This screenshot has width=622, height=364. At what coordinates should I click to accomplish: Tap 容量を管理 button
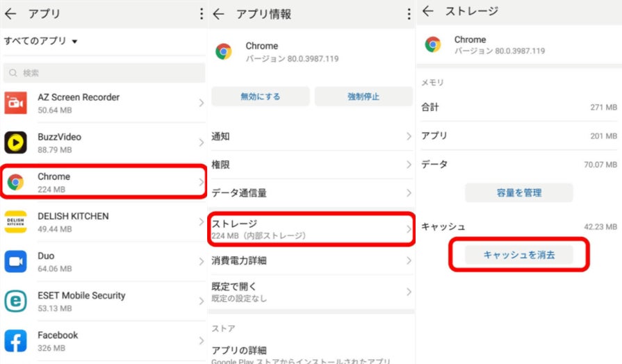pos(519,192)
